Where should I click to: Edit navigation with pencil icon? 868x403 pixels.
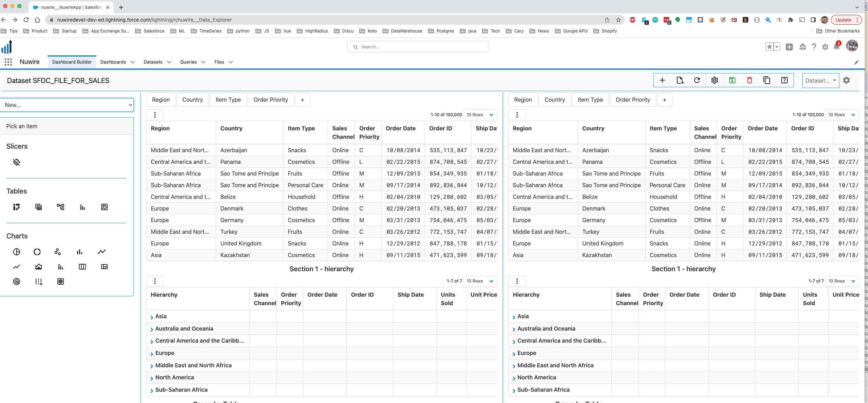[x=856, y=63]
